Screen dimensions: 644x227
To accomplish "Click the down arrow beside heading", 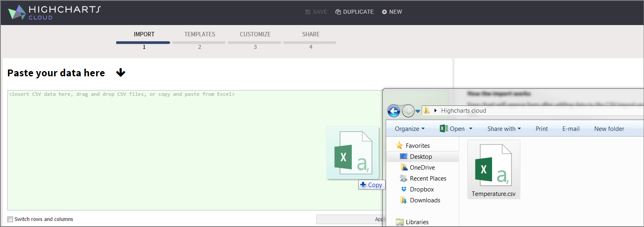I will (120, 73).
